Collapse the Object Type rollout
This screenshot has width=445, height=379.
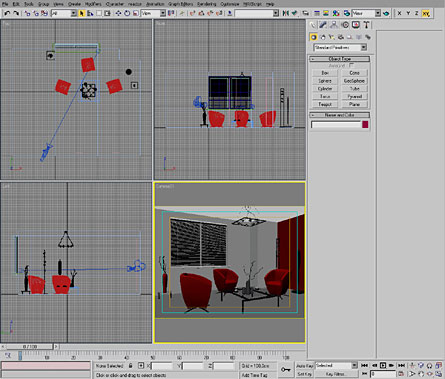pos(340,59)
